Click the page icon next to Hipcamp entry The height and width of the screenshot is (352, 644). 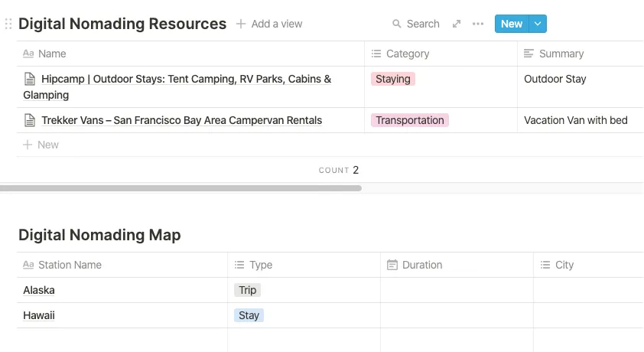30,79
